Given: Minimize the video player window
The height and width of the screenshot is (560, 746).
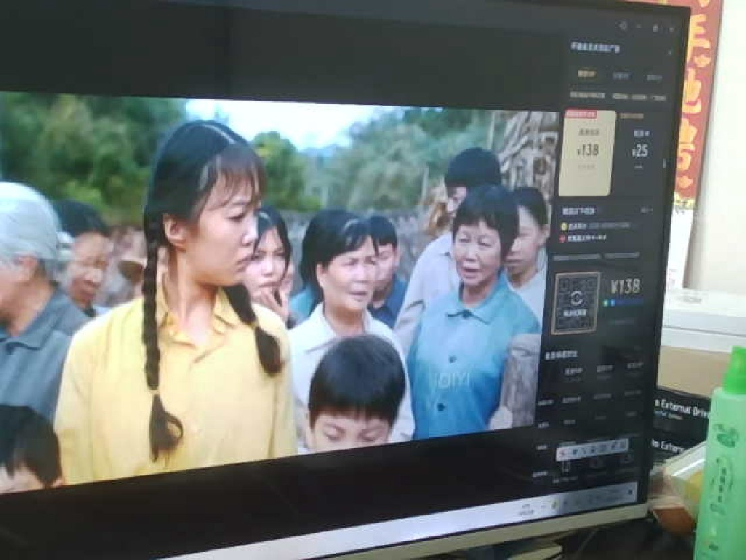Looking at the screenshot, I should coord(639,27).
